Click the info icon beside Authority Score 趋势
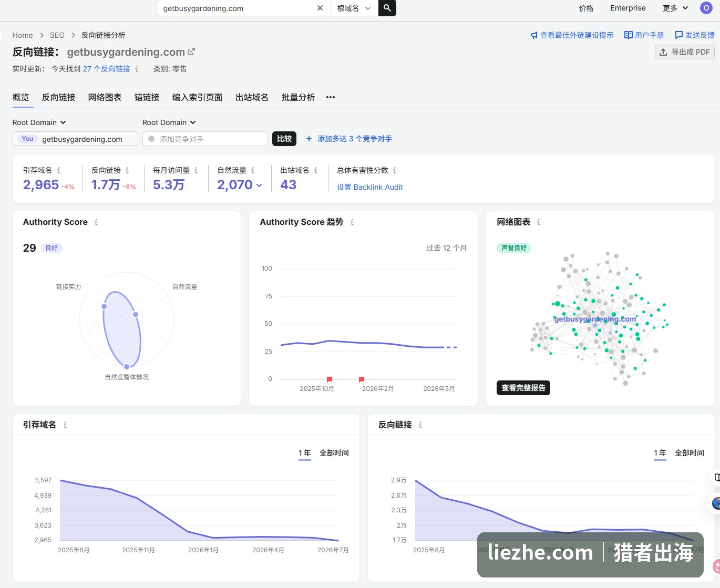The image size is (720, 588). 352,222
